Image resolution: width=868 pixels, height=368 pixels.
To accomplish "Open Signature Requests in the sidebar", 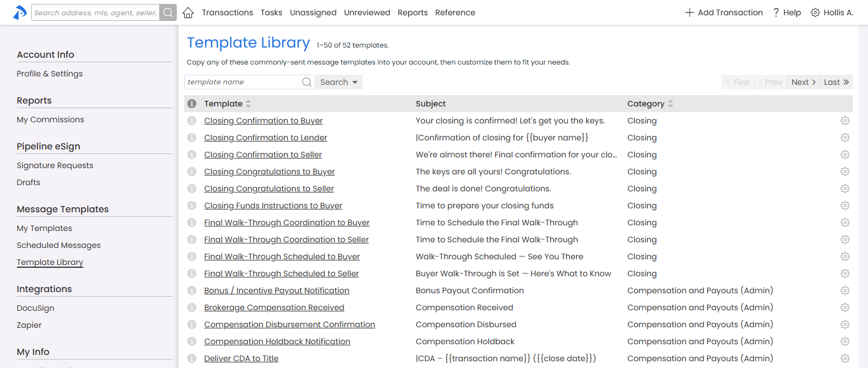I will point(55,165).
